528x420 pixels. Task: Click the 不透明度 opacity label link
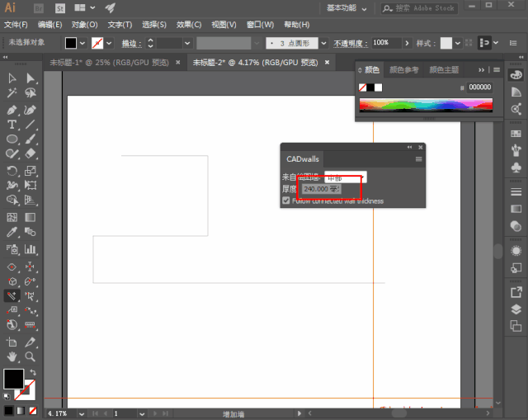[x=351, y=44]
